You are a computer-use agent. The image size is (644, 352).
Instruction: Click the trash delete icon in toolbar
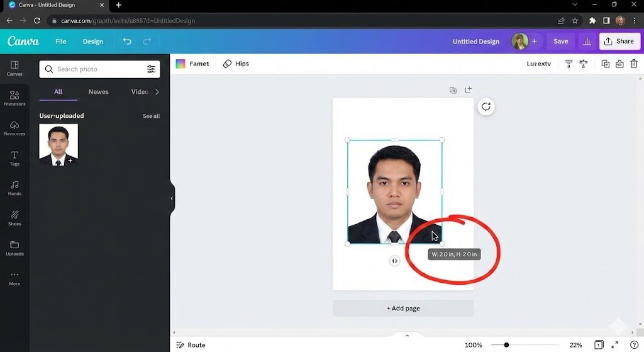click(633, 64)
